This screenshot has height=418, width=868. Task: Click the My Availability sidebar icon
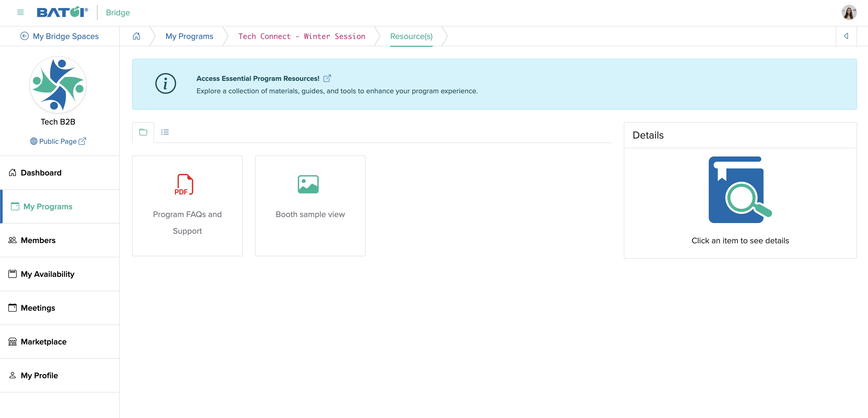12,274
